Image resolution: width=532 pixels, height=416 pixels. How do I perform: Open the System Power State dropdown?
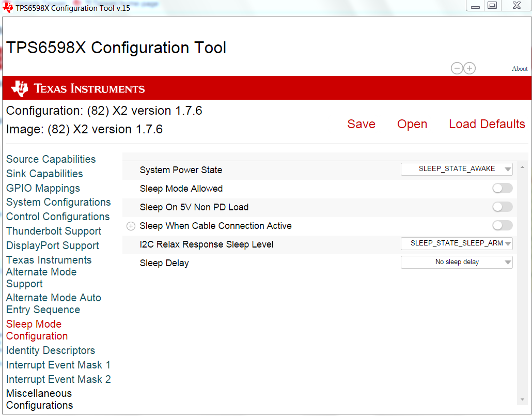click(x=457, y=169)
